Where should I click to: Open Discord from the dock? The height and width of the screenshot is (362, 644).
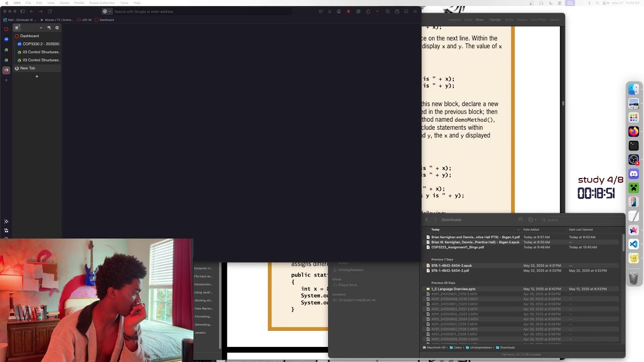(633, 173)
